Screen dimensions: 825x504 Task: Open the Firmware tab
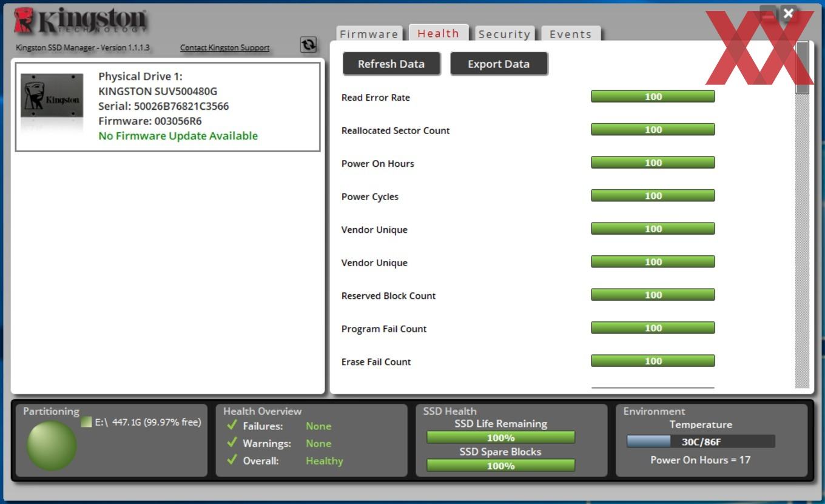(369, 34)
